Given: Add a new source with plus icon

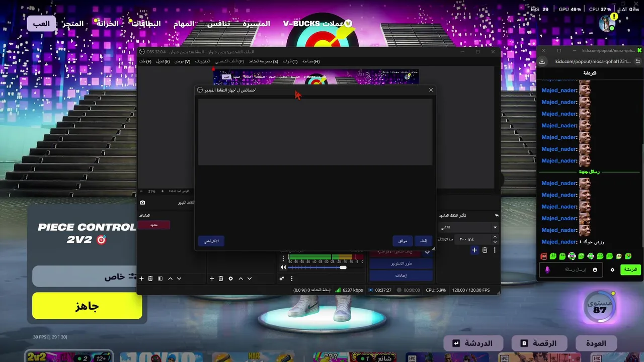Looking at the screenshot, I should pyautogui.click(x=212, y=279).
